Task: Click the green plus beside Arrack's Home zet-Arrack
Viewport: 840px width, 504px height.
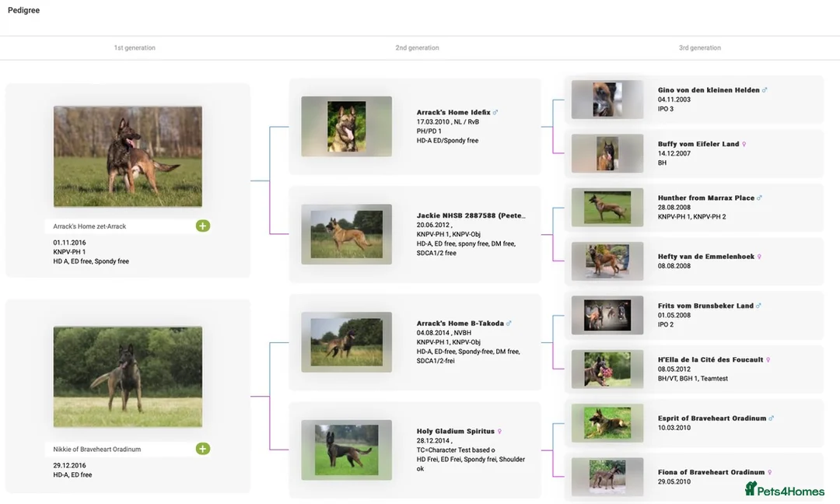Action: tap(203, 226)
